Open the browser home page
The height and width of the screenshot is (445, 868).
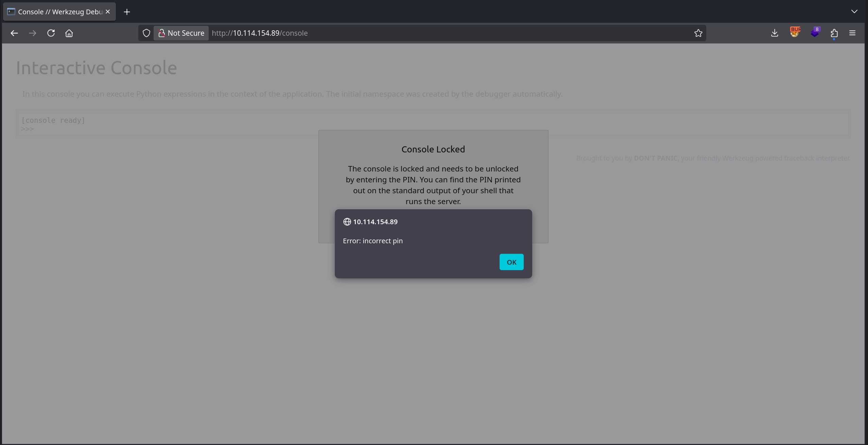pyautogui.click(x=69, y=33)
